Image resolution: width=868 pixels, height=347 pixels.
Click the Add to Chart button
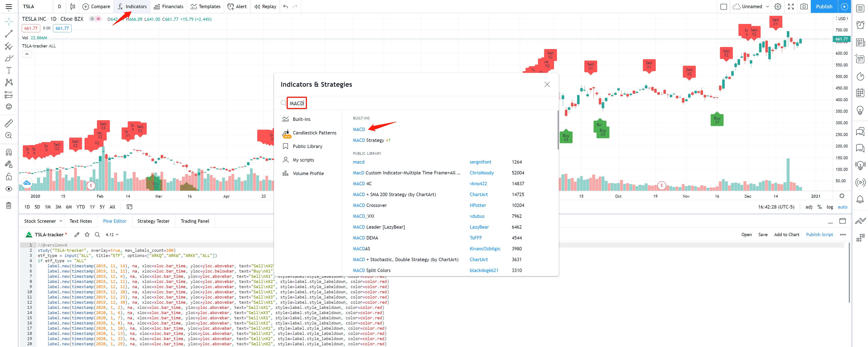tap(786, 234)
